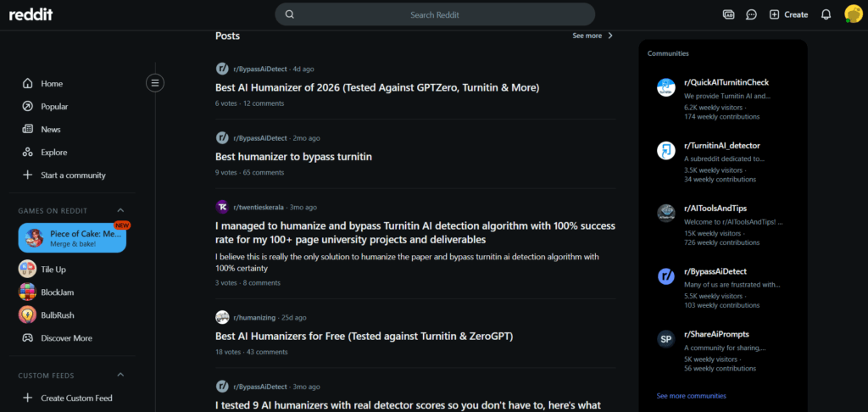868x412 pixels.
Task: Click the advertise AD icon
Action: pyautogui.click(x=728, y=15)
